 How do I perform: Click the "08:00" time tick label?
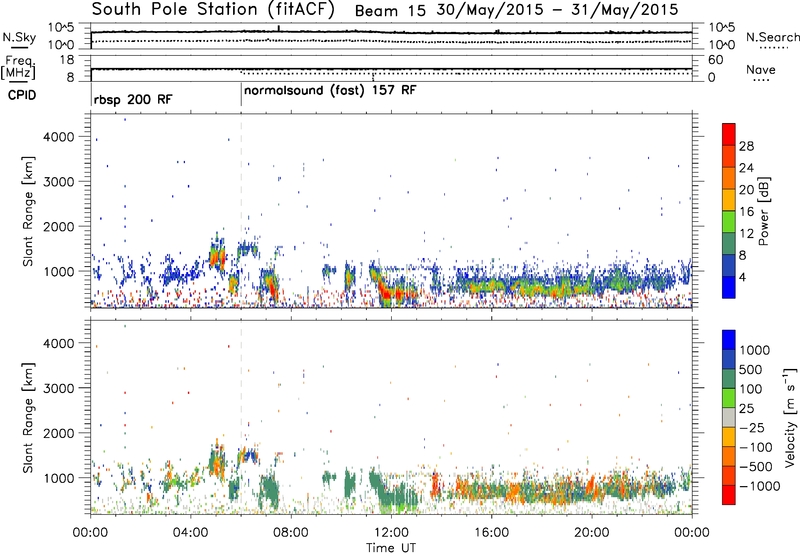[291, 533]
